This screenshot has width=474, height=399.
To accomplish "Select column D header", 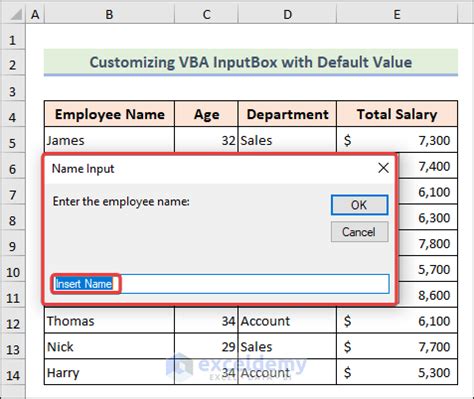I will coord(287,15).
